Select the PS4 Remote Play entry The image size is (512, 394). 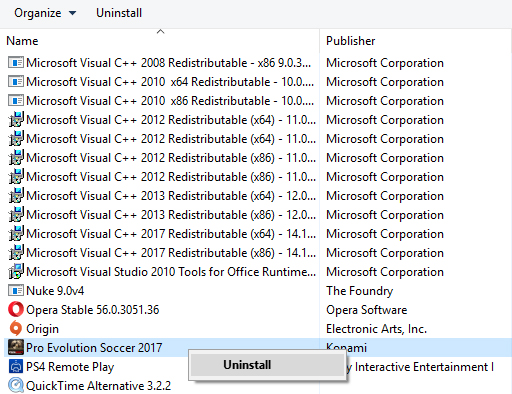tap(70, 367)
